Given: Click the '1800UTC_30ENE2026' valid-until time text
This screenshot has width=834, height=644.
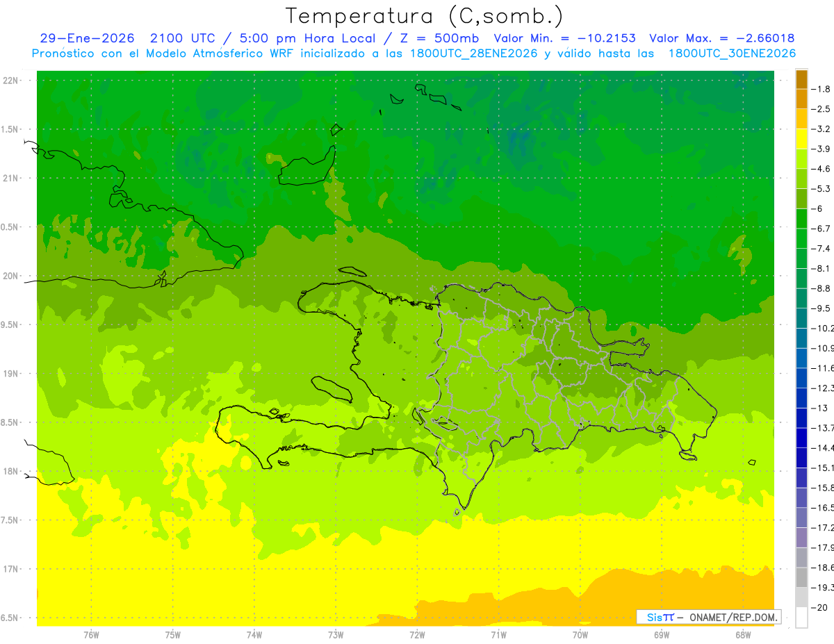Looking at the screenshot, I should coord(733,53).
